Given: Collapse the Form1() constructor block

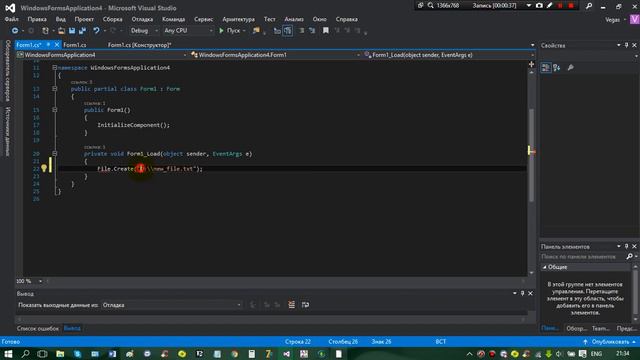Looking at the screenshot, I should click(x=54, y=110).
